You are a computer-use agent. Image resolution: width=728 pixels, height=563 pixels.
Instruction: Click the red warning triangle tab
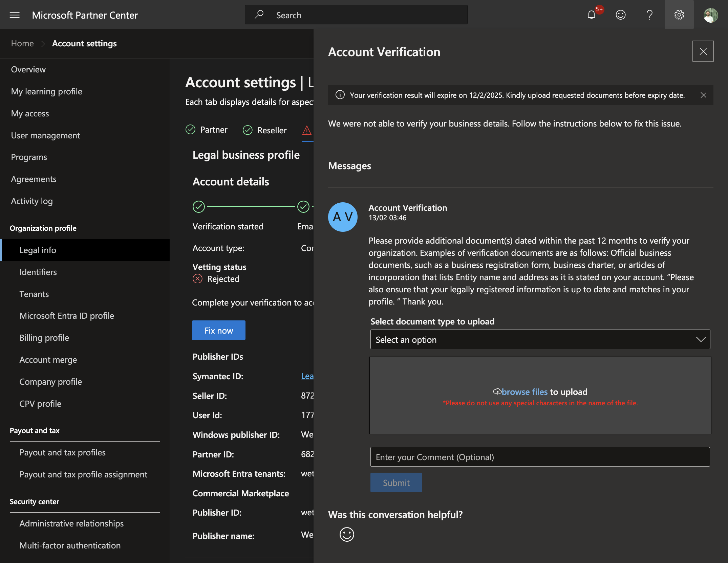[307, 130]
